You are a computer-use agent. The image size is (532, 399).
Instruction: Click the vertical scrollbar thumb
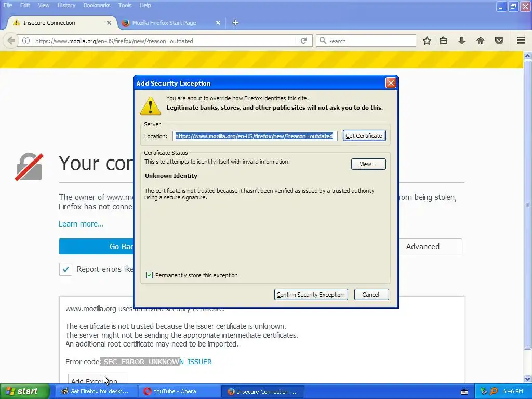click(528, 205)
